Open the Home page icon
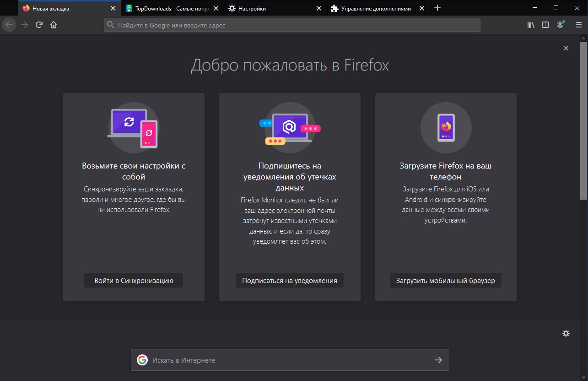 tap(54, 25)
